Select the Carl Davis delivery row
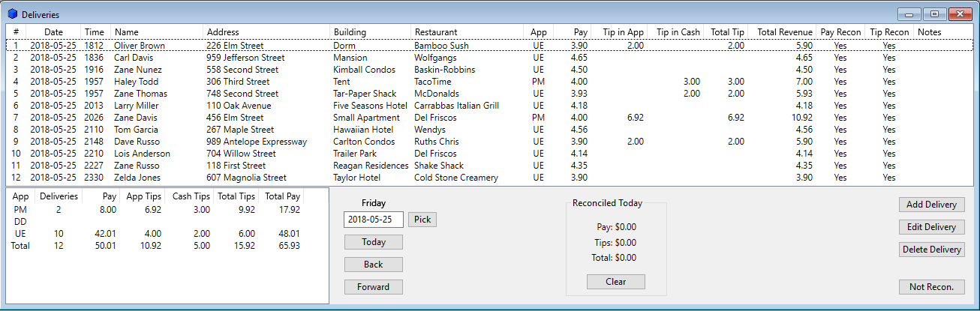The height and width of the screenshot is (311, 980). [x=490, y=58]
